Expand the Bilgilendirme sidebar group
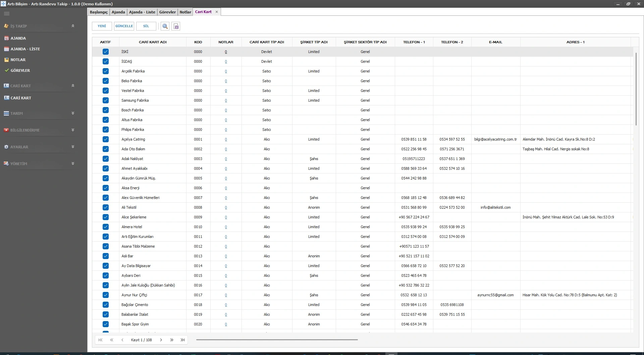Image resolution: width=644 pixels, height=355 pixels. (73, 130)
